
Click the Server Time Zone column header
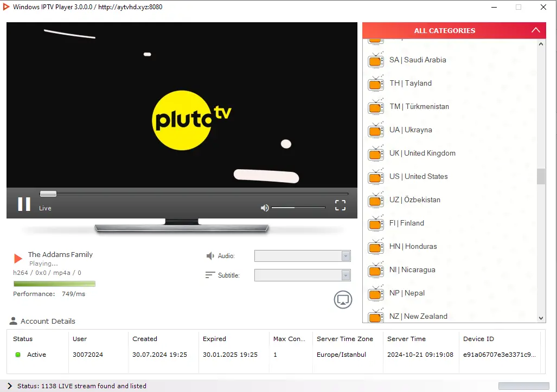(345, 339)
